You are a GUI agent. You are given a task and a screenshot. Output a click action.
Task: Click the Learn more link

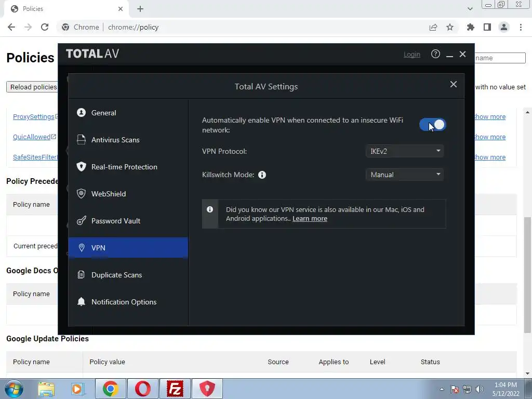pos(310,219)
